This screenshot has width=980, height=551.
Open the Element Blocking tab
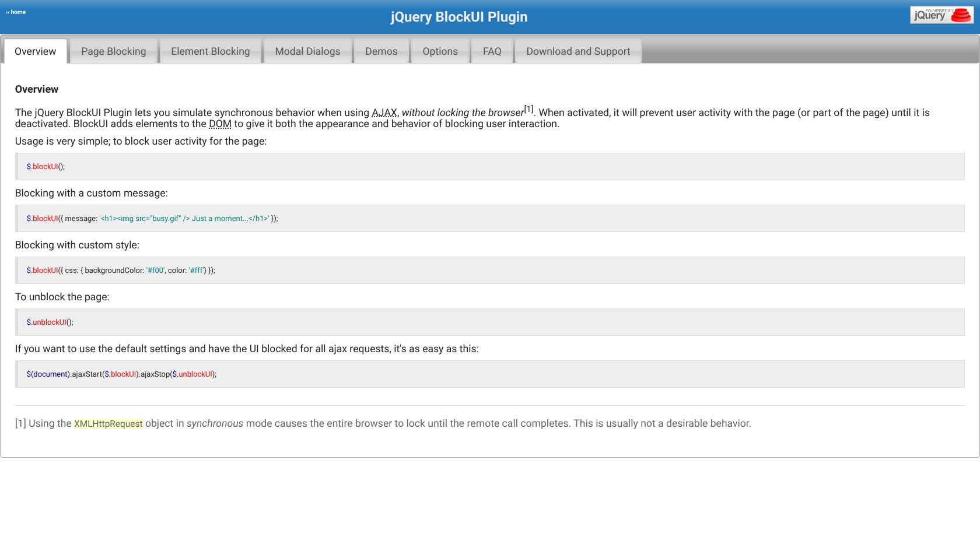(211, 51)
